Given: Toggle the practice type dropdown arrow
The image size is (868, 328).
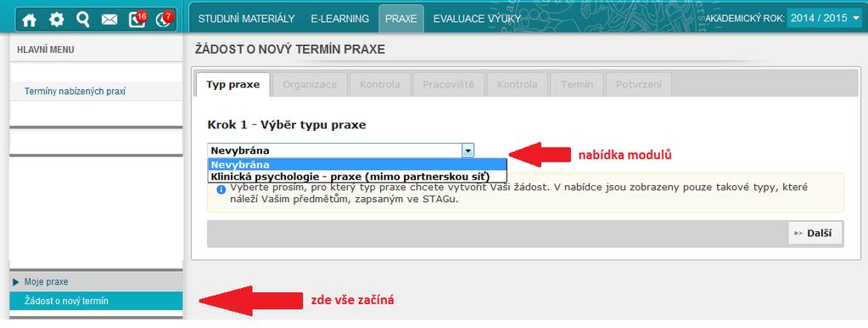Looking at the screenshot, I should click(468, 150).
